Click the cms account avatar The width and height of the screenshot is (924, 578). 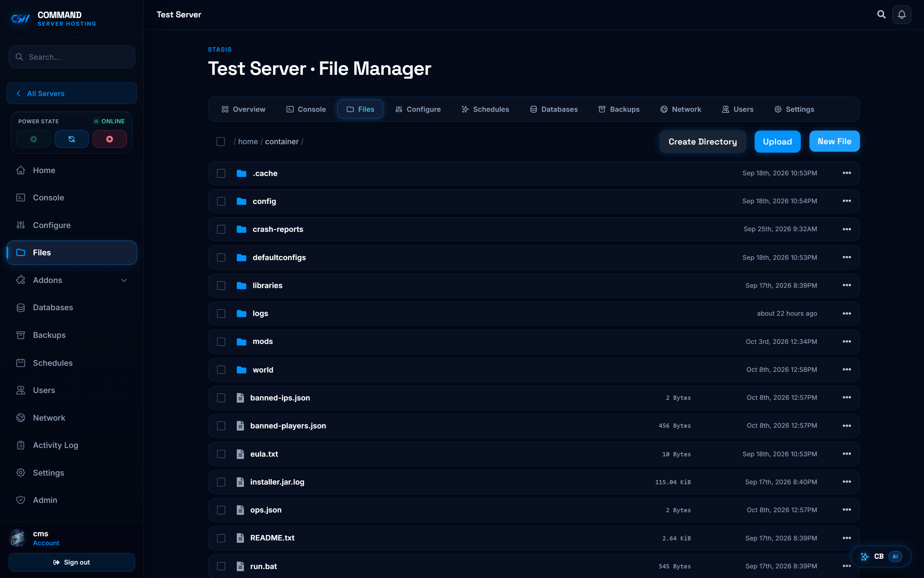pyautogui.click(x=18, y=538)
